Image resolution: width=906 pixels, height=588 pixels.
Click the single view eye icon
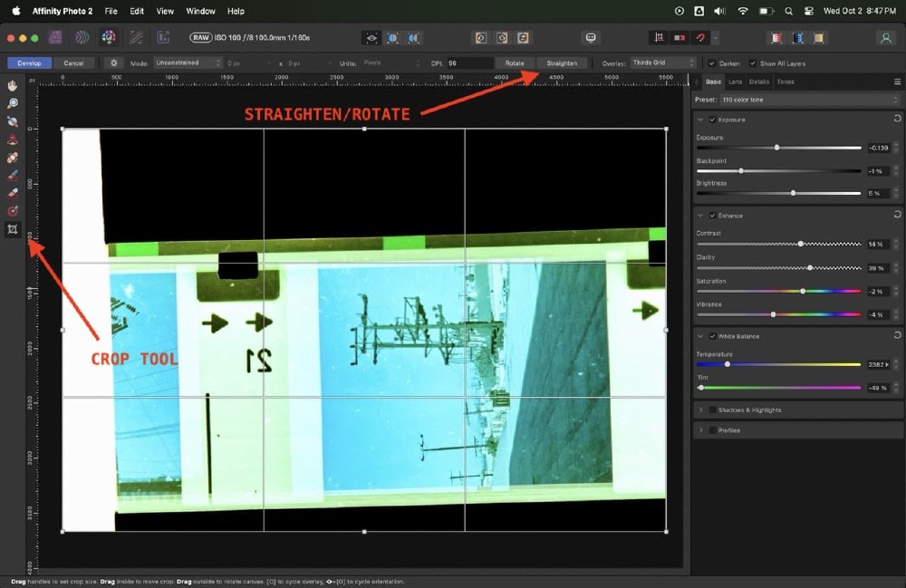pos(371,38)
